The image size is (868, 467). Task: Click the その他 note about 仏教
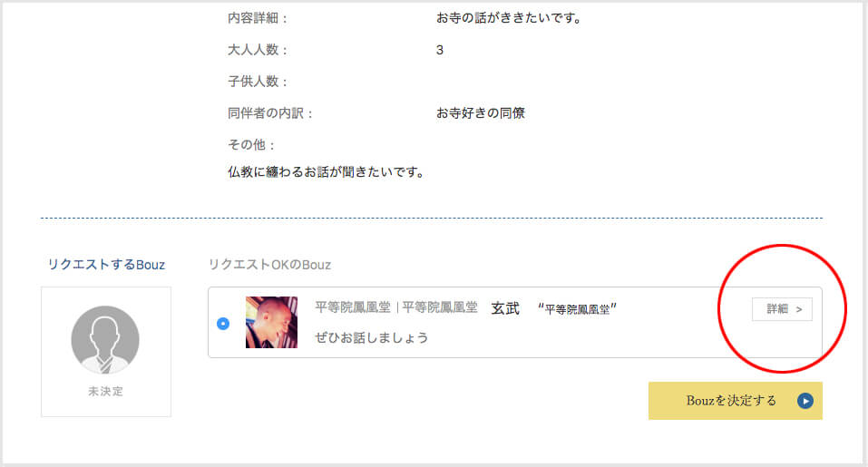click(x=327, y=172)
